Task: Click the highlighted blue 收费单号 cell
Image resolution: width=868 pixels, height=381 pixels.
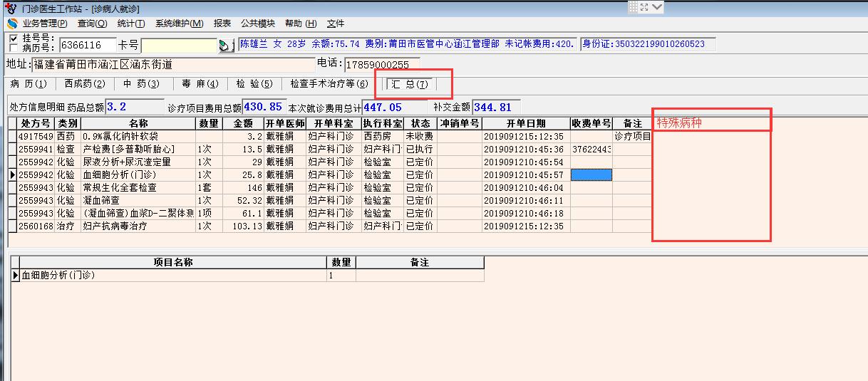Action: pyautogui.click(x=591, y=174)
